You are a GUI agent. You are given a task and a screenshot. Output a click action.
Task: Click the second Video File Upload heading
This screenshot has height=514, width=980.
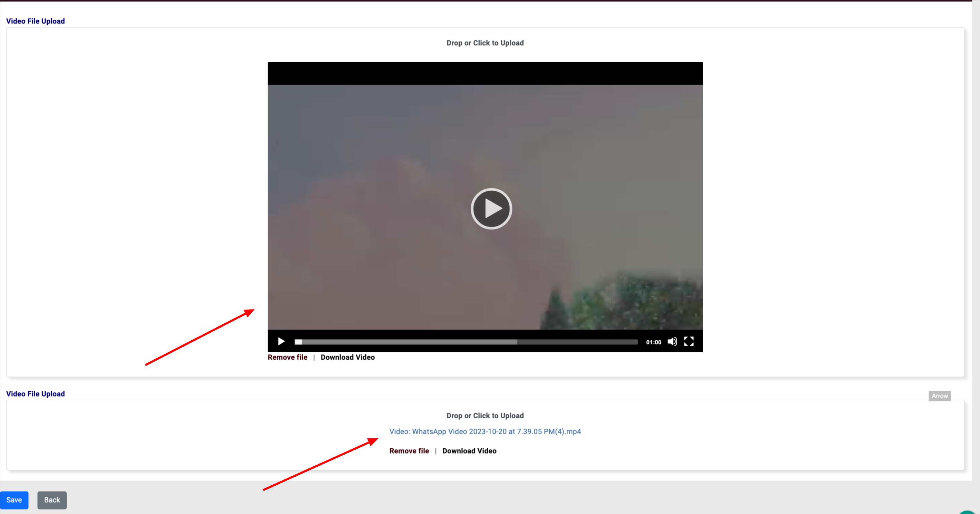[x=35, y=394]
